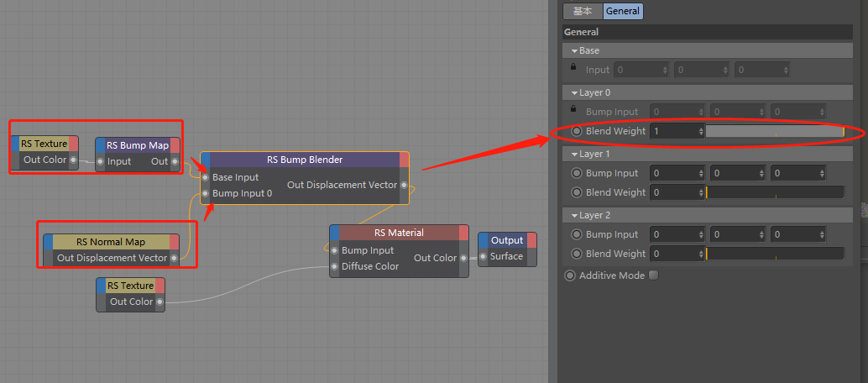This screenshot has height=383, width=868.
Task: Toggle Layer 1 Blend Weight animation circle
Action: 577,192
